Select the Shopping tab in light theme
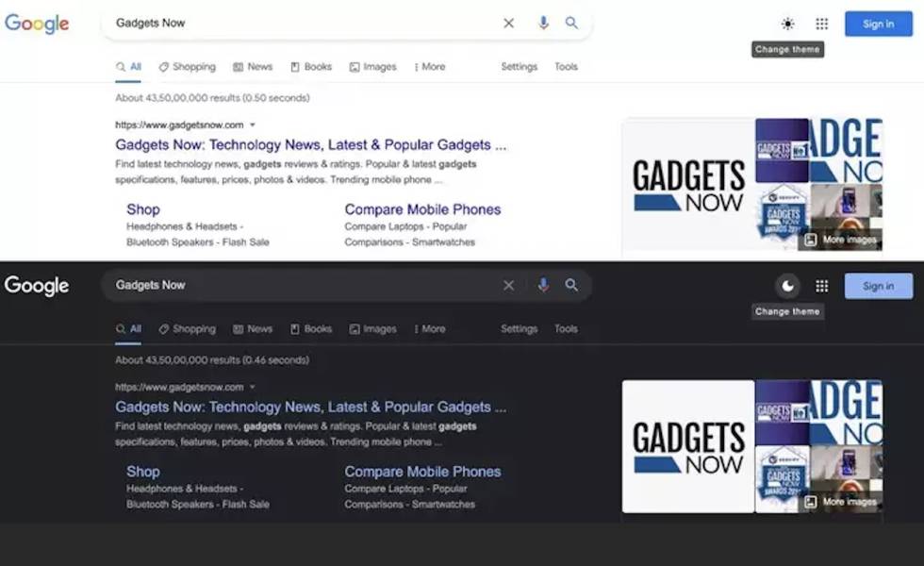924x566 pixels. tap(188, 67)
